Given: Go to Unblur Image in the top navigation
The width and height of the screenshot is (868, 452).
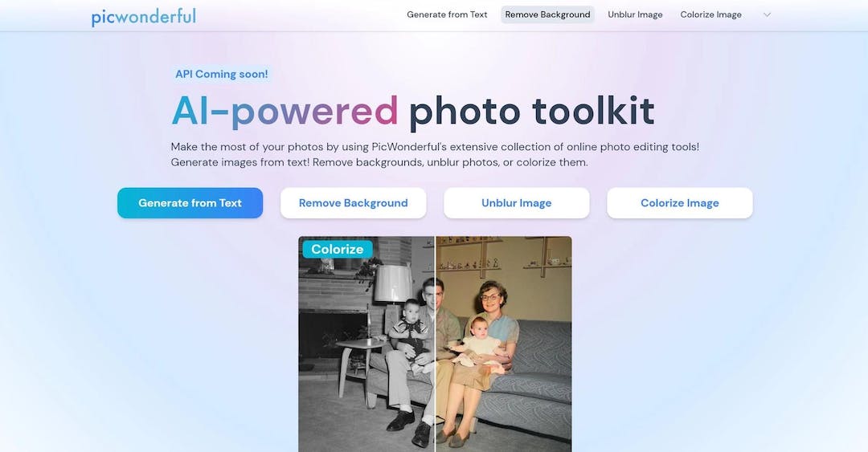Looking at the screenshot, I should click(x=635, y=15).
